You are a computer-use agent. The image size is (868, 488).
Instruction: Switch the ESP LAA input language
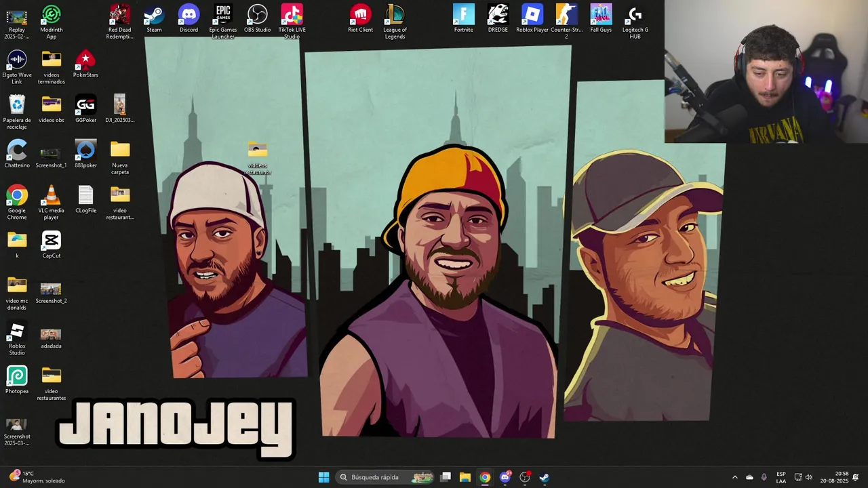[781, 477]
